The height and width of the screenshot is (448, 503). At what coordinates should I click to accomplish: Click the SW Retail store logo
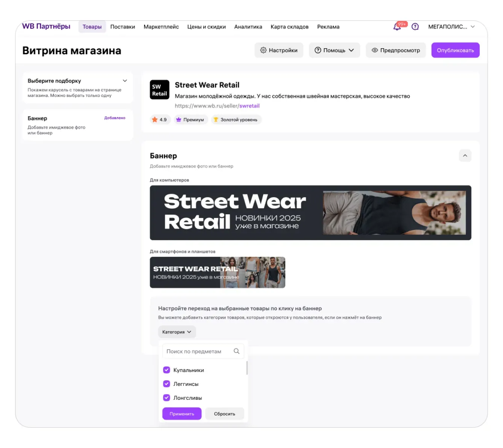[x=159, y=90]
